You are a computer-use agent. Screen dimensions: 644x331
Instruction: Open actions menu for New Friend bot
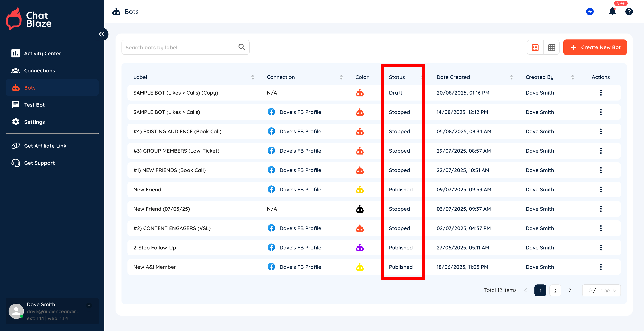tap(601, 190)
